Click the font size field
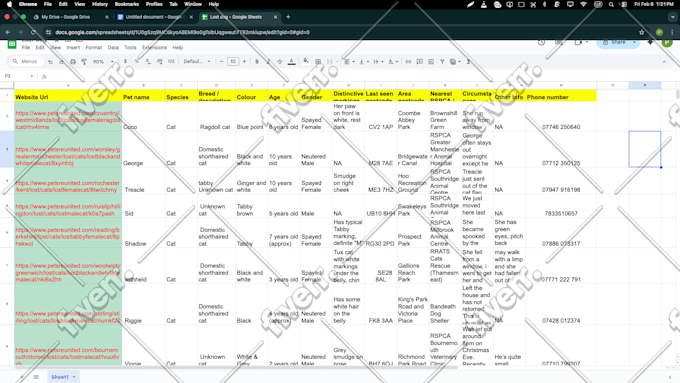This screenshot has width=680, height=383. [233, 62]
